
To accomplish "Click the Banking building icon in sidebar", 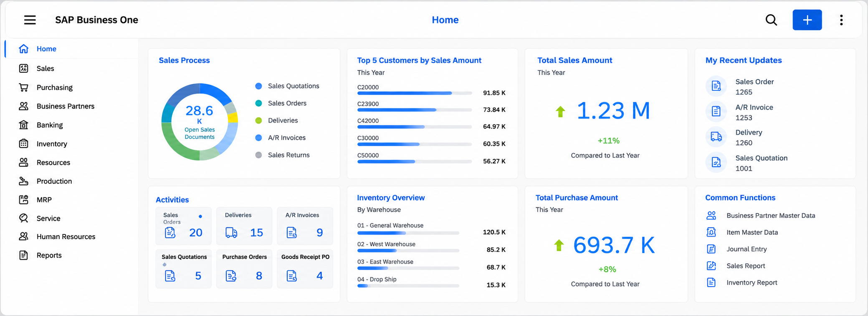I will 24,125.
